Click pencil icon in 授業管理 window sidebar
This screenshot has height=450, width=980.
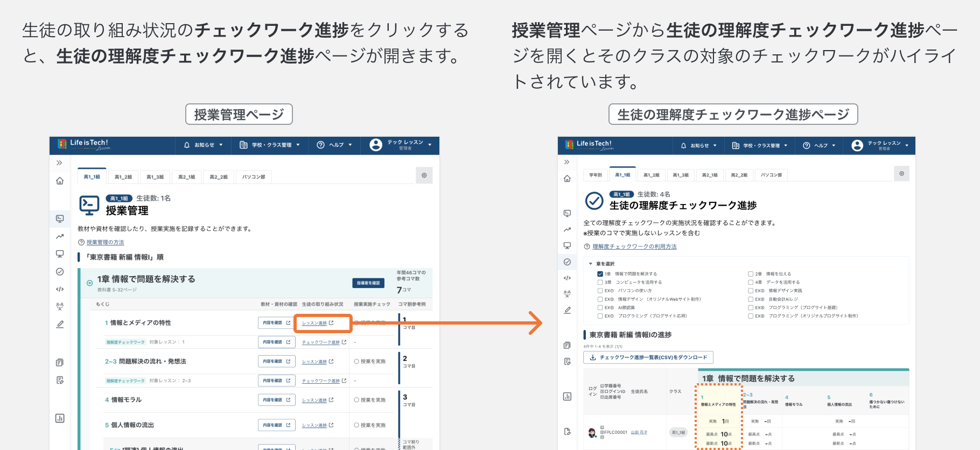point(60,325)
